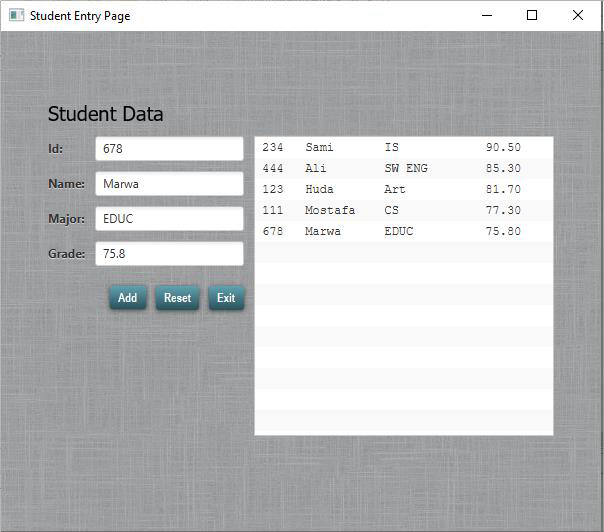The height and width of the screenshot is (532, 604).
Task: Click the Exit button
Action: coord(226,297)
